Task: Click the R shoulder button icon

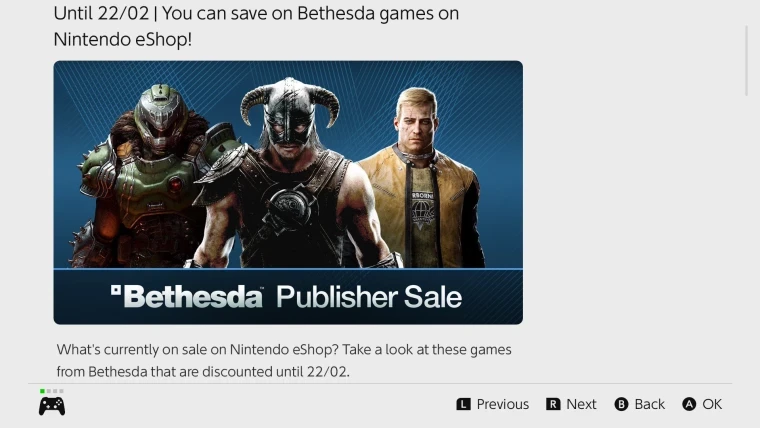Action: point(553,404)
